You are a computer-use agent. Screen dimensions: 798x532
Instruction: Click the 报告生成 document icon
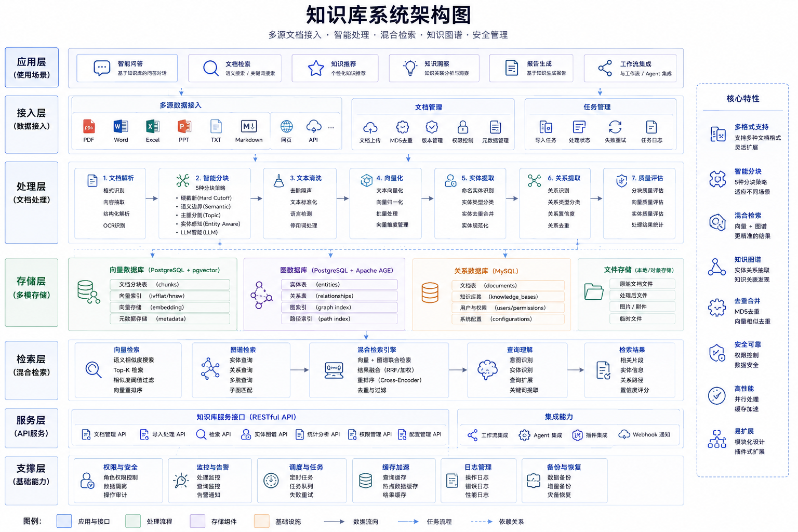pos(512,68)
